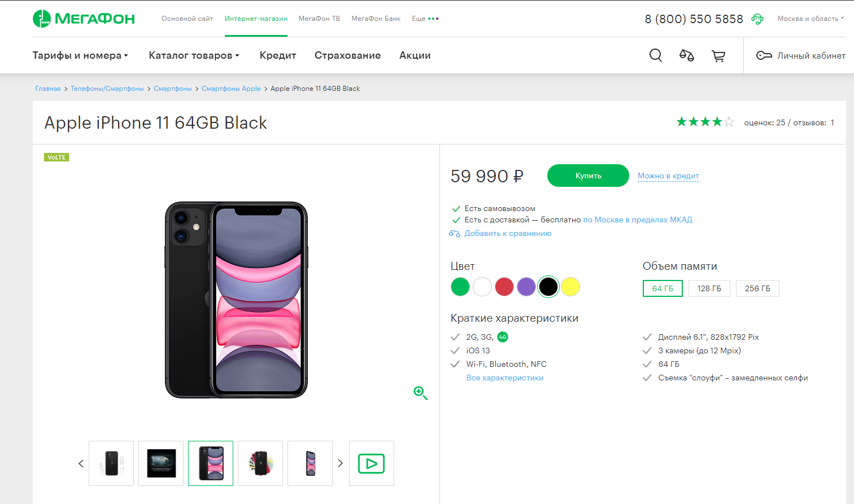Image resolution: width=854 pixels, height=504 pixels.
Task: Open the Москва и область region selector
Action: 811,19
